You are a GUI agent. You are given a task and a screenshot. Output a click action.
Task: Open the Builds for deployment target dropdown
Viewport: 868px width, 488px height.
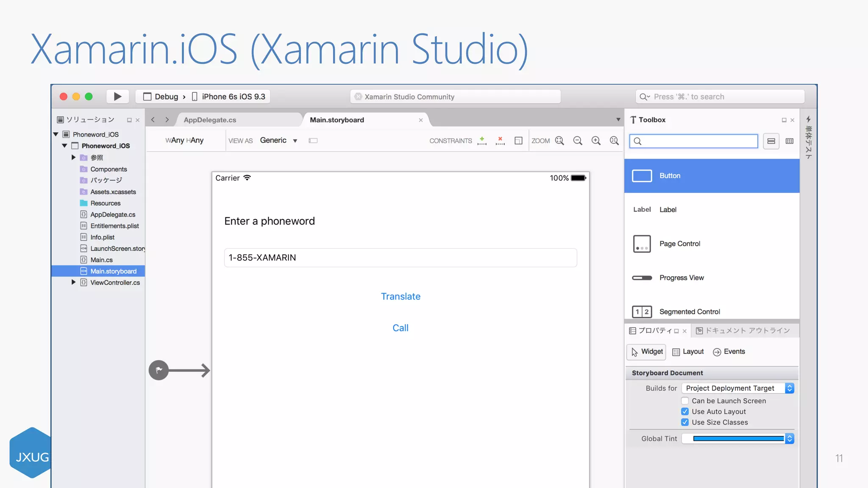coord(738,388)
